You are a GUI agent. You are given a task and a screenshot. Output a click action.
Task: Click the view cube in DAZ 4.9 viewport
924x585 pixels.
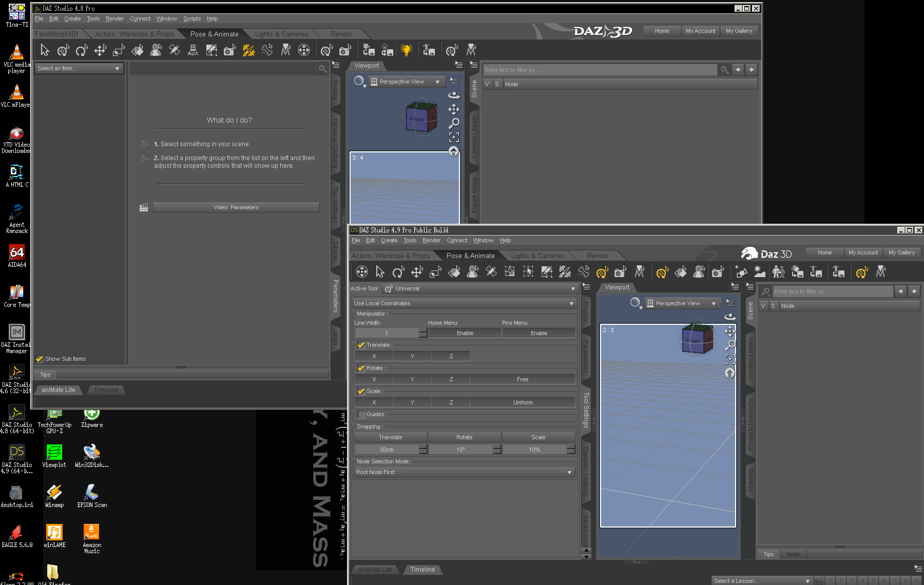coord(697,339)
